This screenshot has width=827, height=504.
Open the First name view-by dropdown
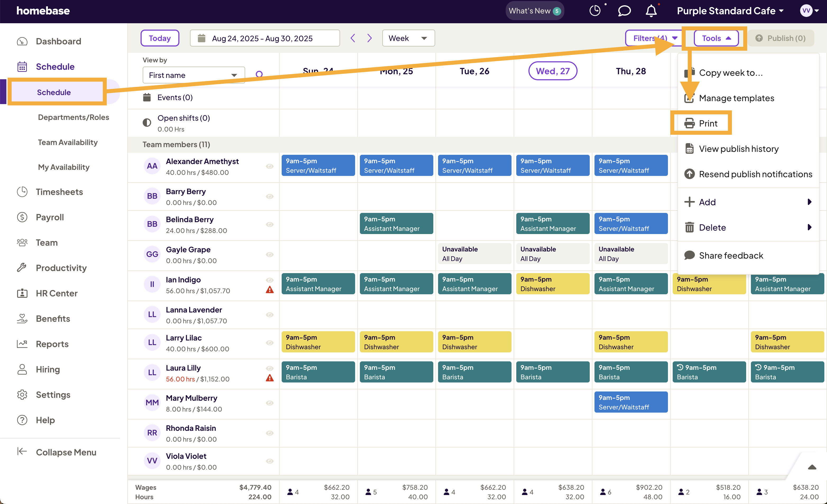tap(194, 75)
